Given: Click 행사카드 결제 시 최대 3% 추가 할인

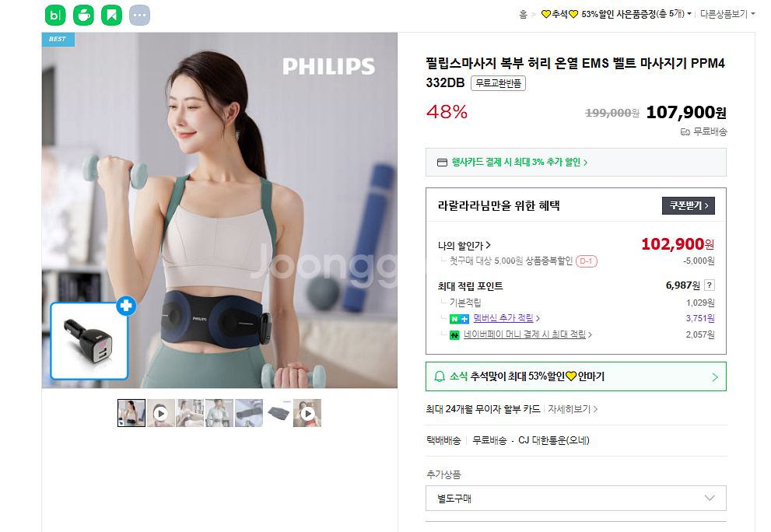Looking at the screenshot, I should point(519,163).
